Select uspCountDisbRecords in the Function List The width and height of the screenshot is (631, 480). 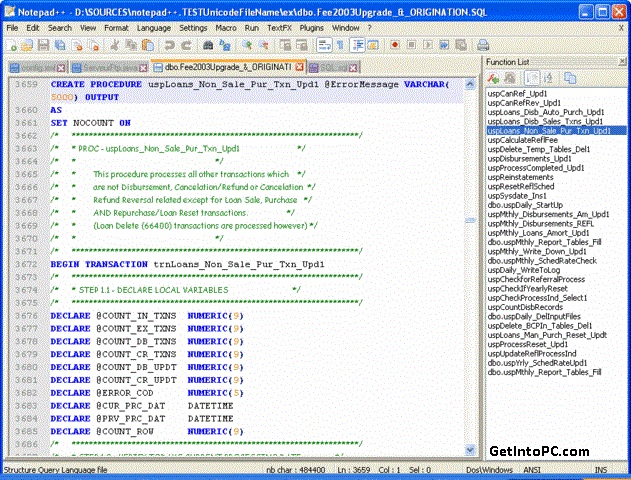click(x=525, y=307)
